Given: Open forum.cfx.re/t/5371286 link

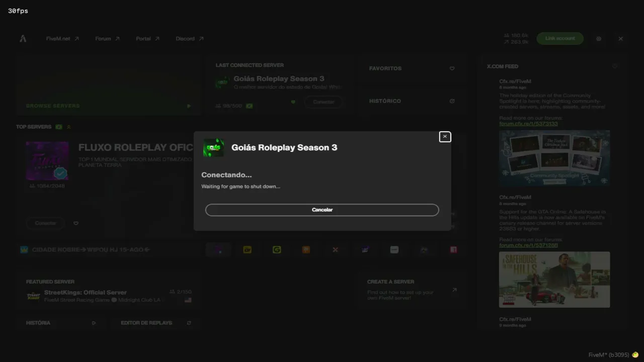Looking at the screenshot, I should point(528,245).
